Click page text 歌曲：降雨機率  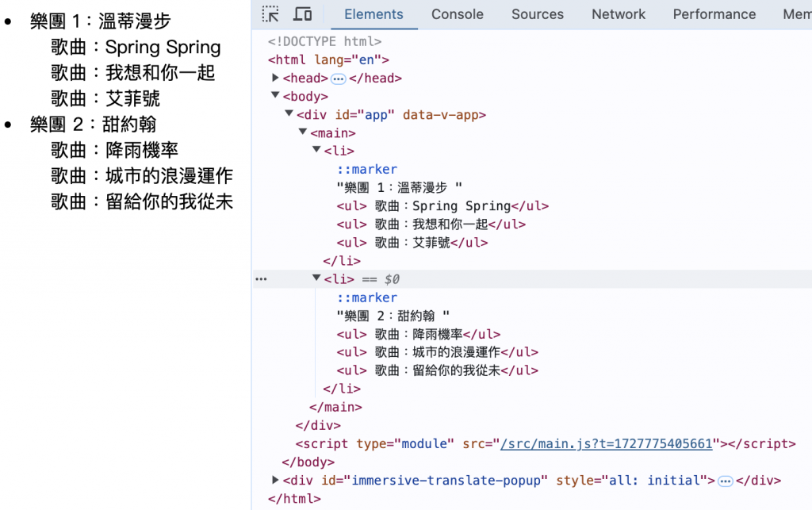(114, 150)
